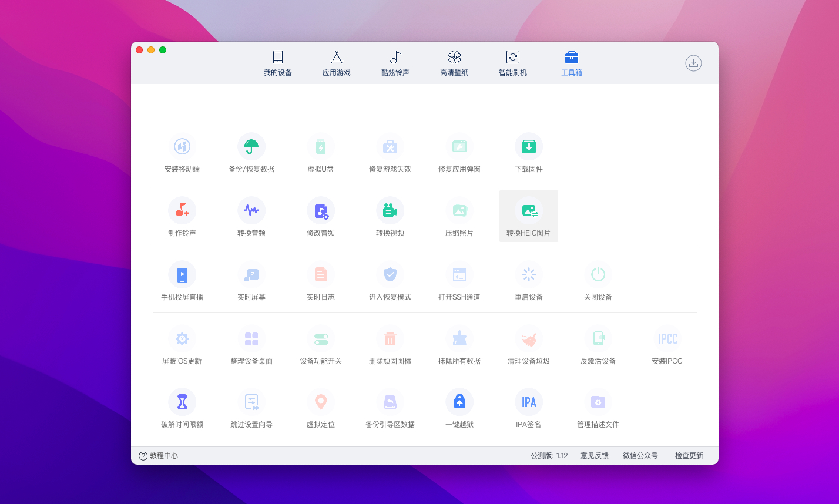Open the 教程中心 help link

point(159,456)
